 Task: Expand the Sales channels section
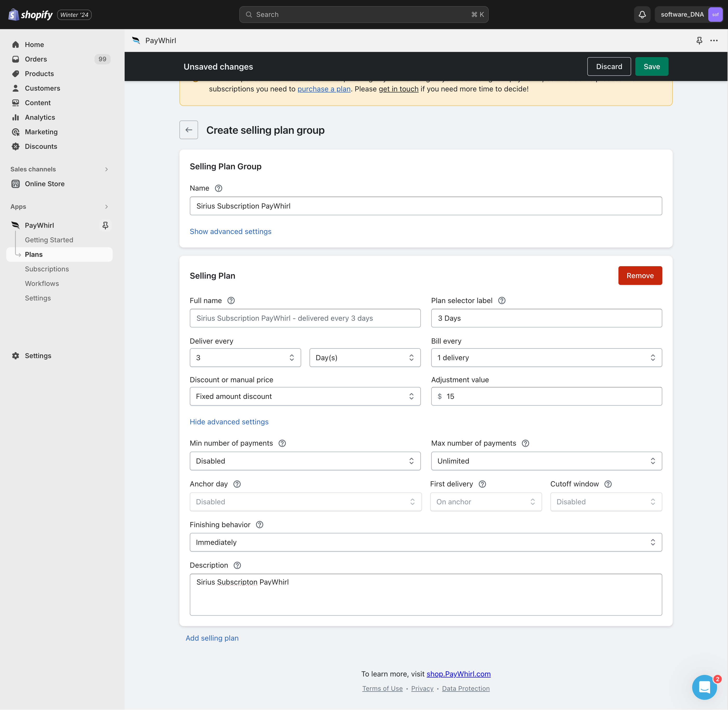click(x=107, y=169)
